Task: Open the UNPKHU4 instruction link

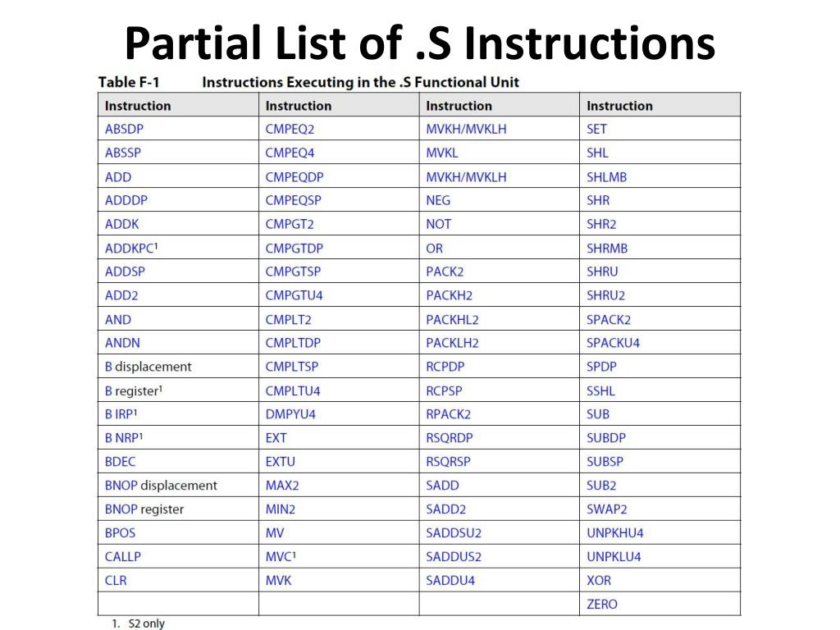Action: (x=615, y=533)
